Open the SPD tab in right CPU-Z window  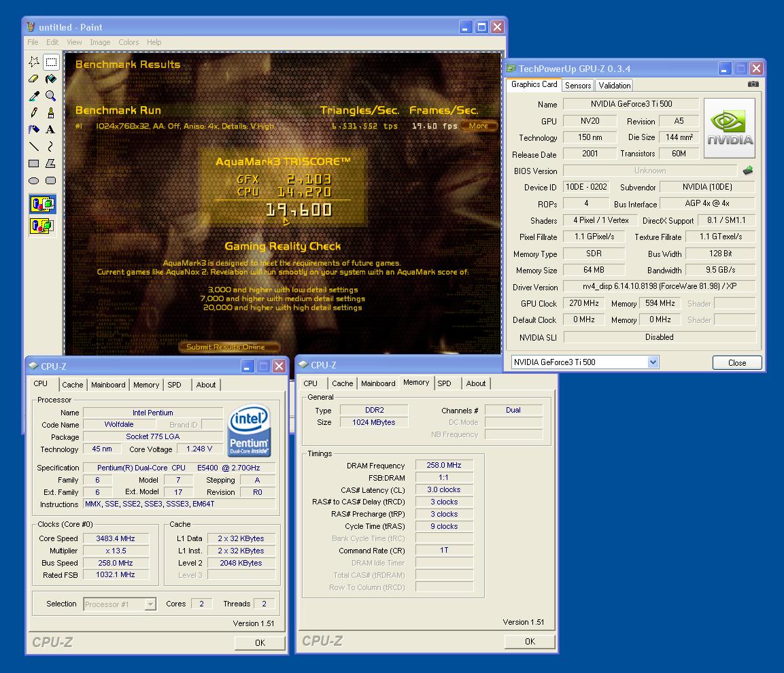click(444, 383)
